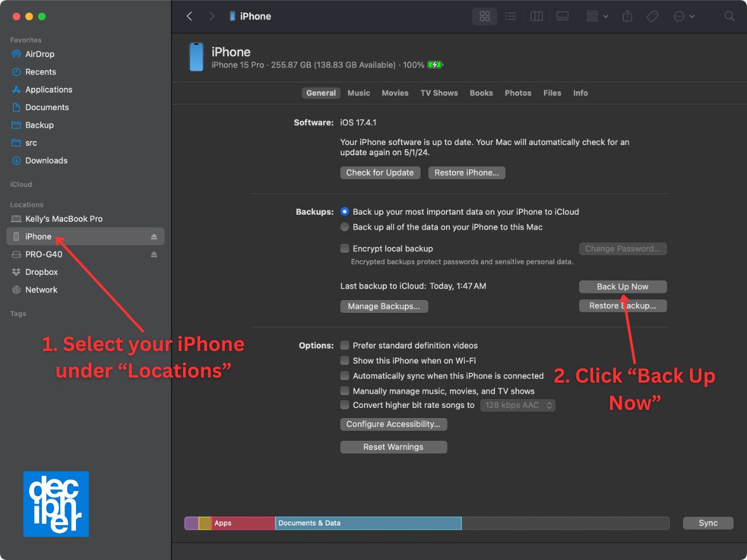Viewport: 747px width, 560px height.
Task: Click the back navigation arrow
Action: (189, 16)
